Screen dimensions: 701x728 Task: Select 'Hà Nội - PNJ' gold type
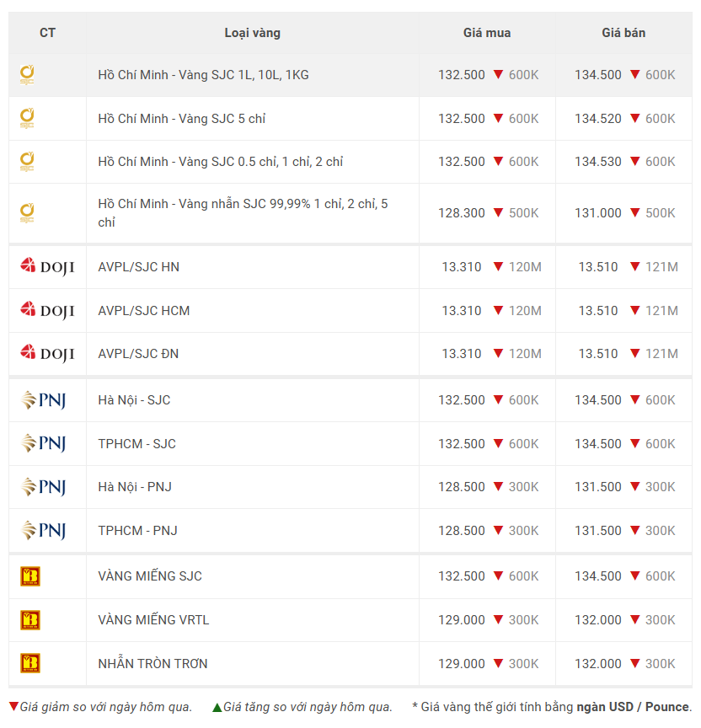[x=135, y=487]
